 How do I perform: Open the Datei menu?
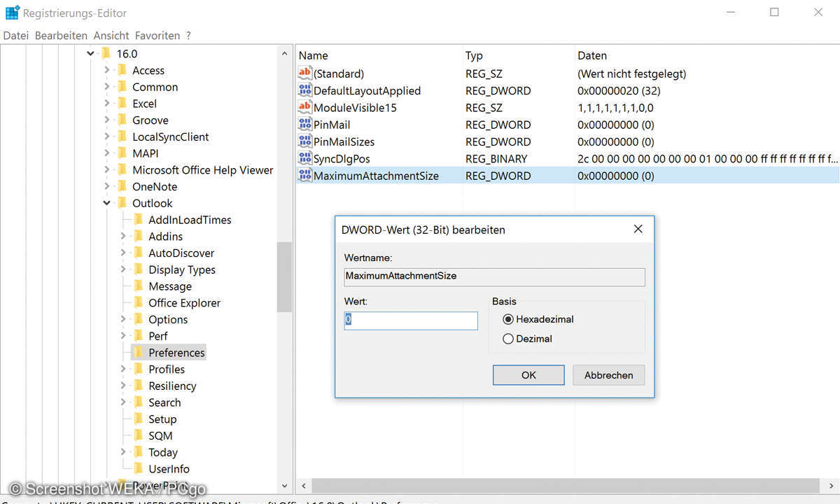tap(16, 36)
